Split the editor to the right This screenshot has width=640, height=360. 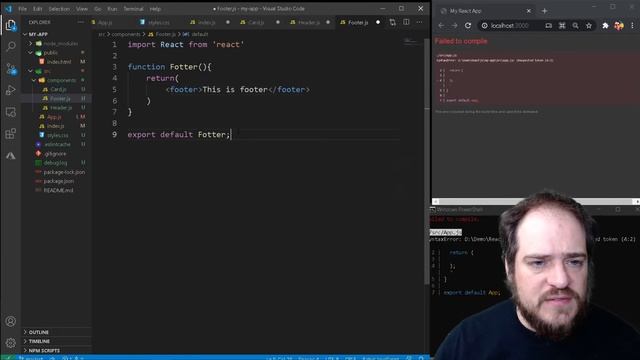pos(406,22)
